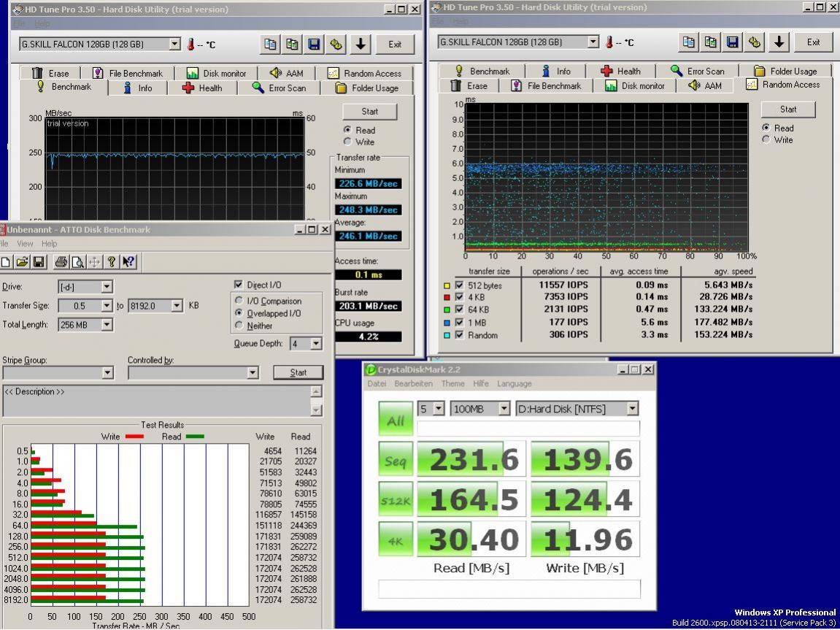
Task: Toggle the 4 KB transfer size checkbox
Action: tap(459, 297)
